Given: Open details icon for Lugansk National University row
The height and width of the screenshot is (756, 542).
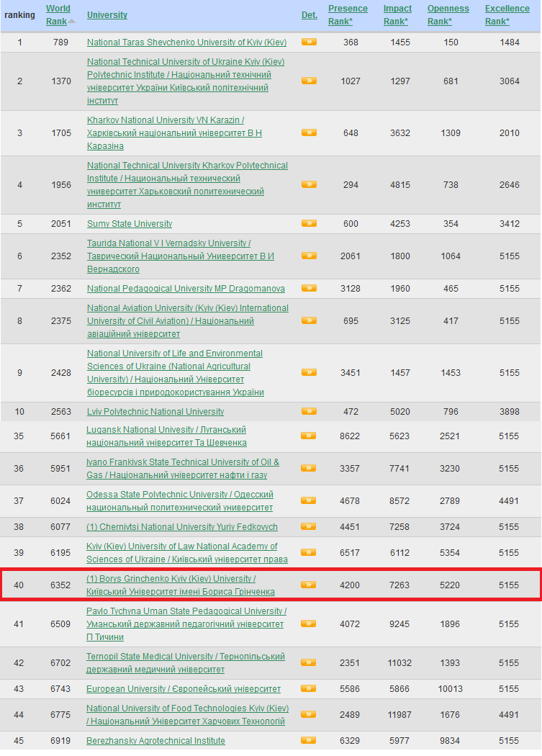Looking at the screenshot, I should click(x=309, y=436).
